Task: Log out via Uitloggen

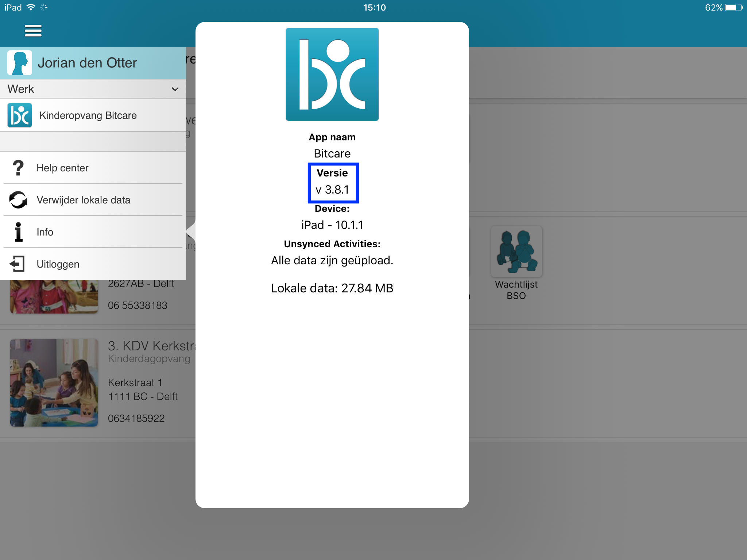Action: pos(93,264)
